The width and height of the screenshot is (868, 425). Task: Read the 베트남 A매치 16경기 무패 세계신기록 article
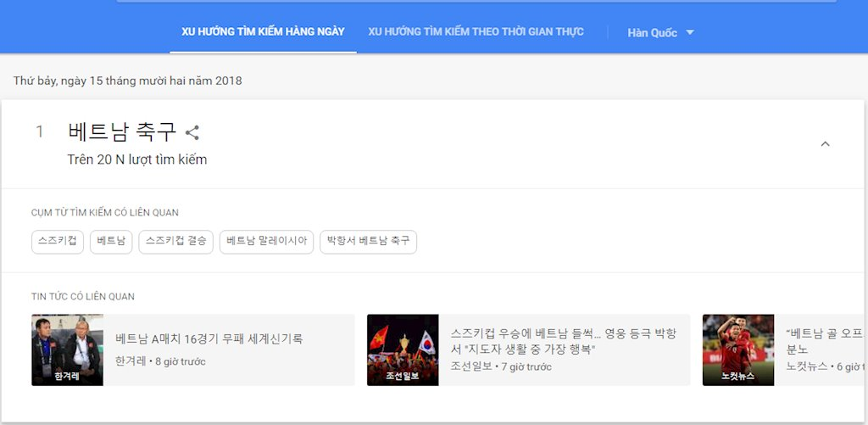(209, 338)
